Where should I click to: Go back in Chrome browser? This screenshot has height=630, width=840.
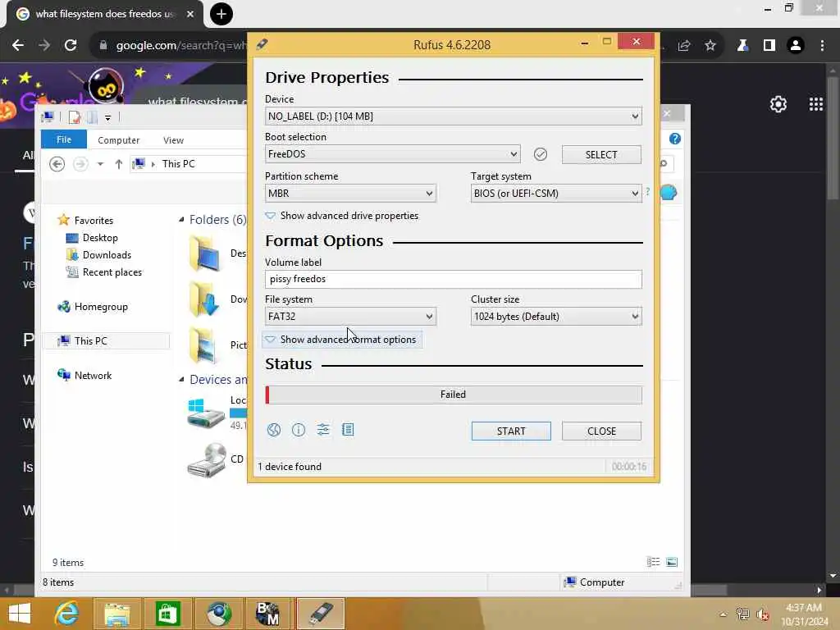[18, 45]
